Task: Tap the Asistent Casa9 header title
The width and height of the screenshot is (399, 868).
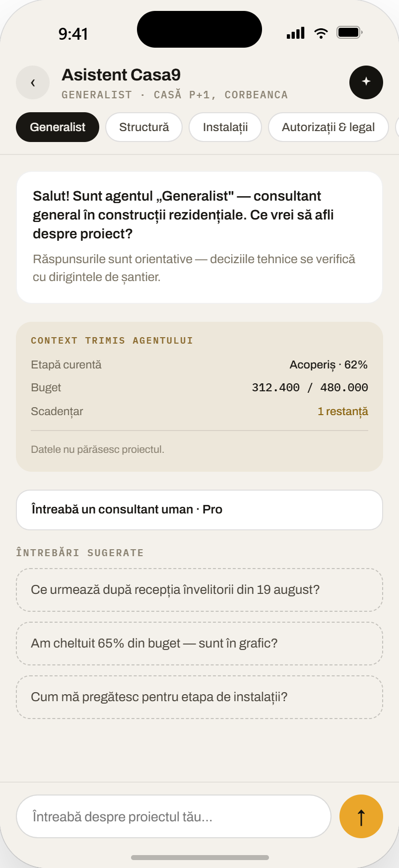Action: (x=121, y=75)
